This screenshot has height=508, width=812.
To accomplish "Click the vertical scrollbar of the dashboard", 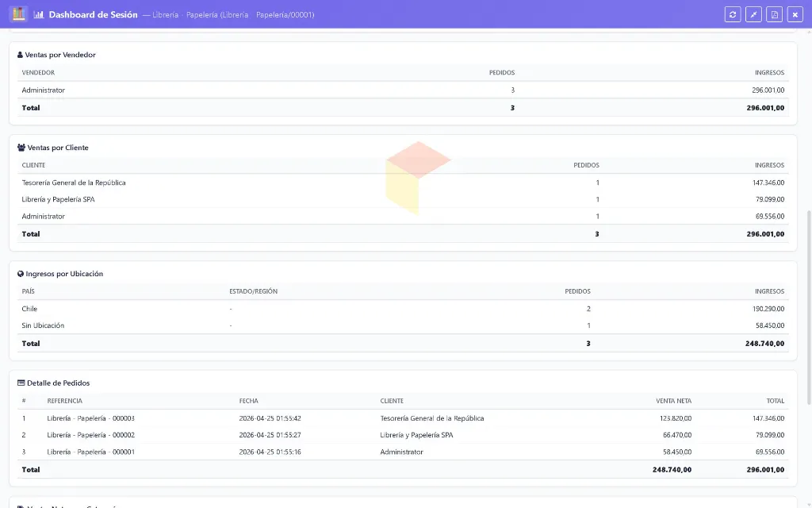I will click(809, 307).
